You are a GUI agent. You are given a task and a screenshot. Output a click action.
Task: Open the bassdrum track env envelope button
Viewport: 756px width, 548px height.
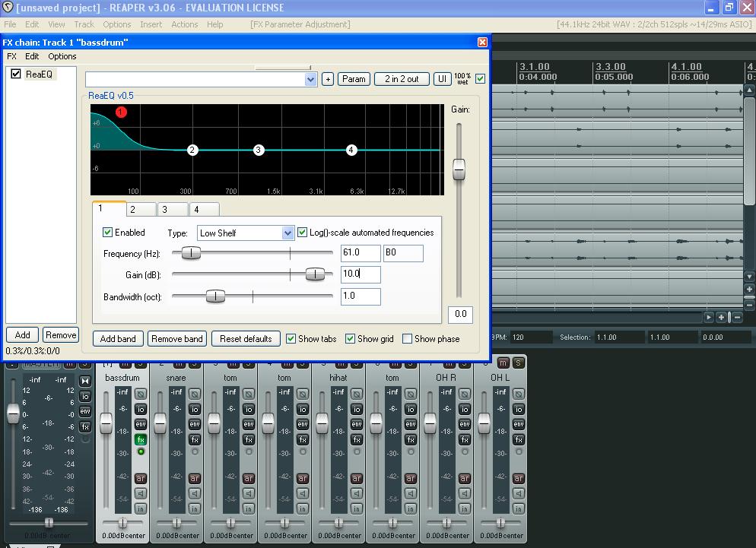pyautogui.click(x=140, y=424)
